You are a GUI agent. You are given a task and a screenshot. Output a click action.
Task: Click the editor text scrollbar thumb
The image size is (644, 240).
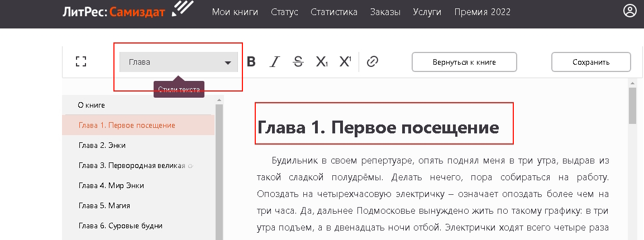pyautogui.click(x=632, y=105)
